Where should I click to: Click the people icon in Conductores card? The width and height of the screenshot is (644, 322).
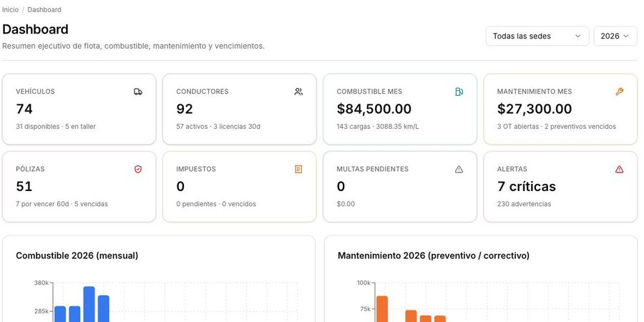coord(298,92)
